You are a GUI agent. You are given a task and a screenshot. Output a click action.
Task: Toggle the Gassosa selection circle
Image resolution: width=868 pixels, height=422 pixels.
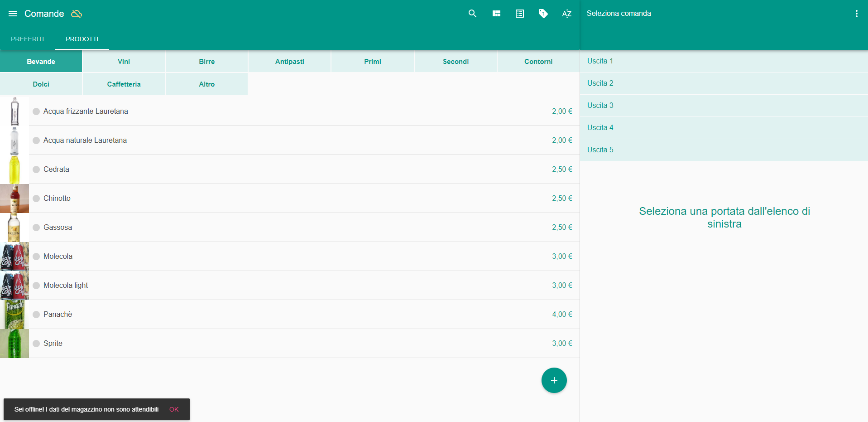36,228
